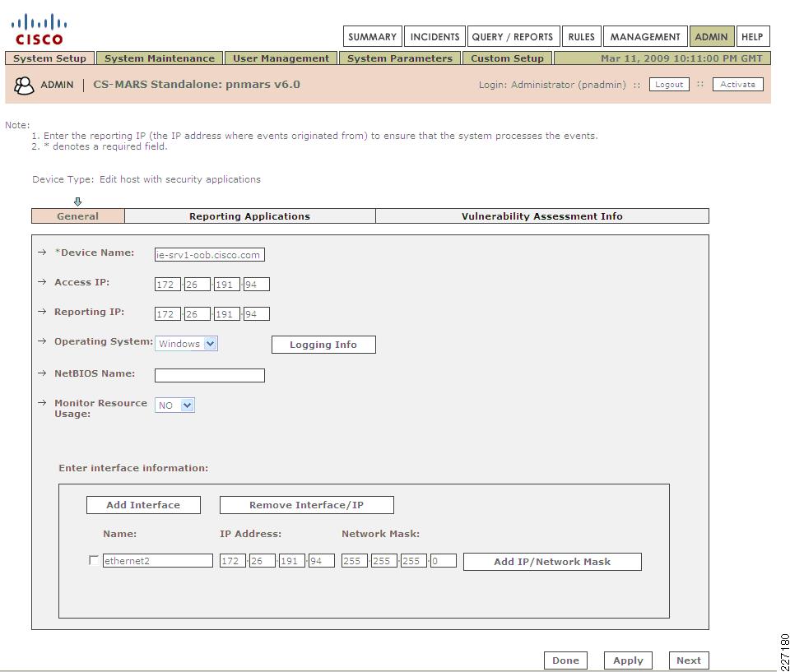790x672 pixels.
Task: Click the date and time display
Action: pyautogui.click(x=681, y=58)
